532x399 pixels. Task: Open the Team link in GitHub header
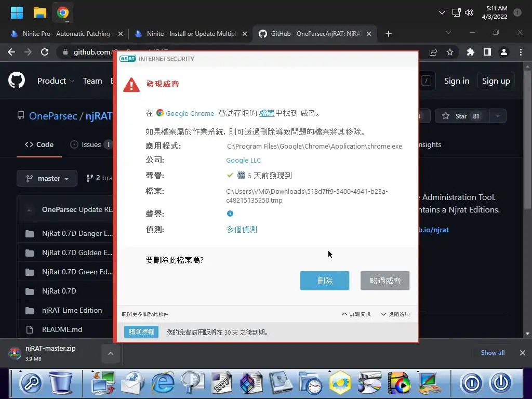(x=92, y=81)
